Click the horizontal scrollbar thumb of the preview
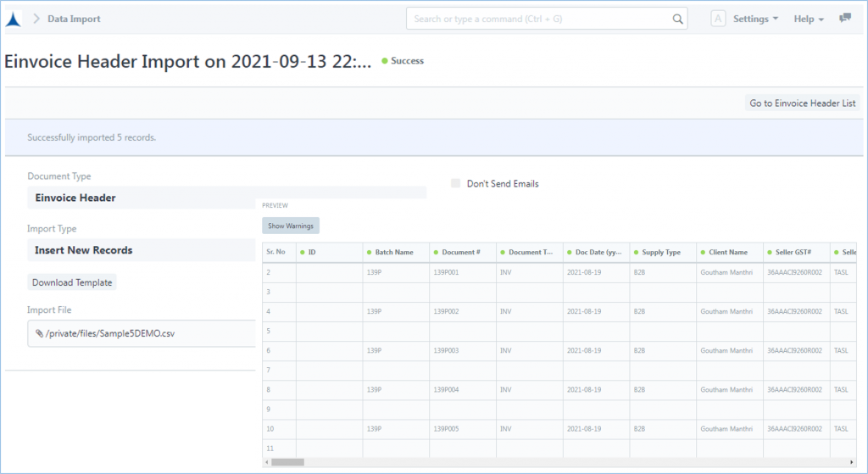Screen dimensions: 868x474 287,462
